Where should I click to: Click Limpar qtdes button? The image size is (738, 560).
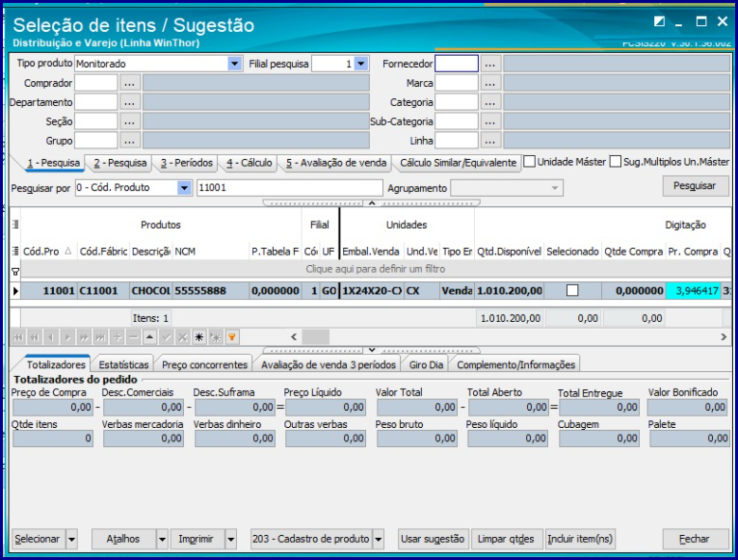pyautogui.click(x=507, y=539)
